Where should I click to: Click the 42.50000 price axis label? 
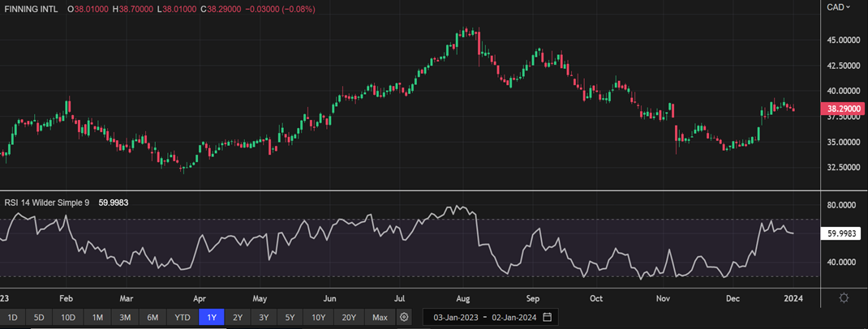843,66
